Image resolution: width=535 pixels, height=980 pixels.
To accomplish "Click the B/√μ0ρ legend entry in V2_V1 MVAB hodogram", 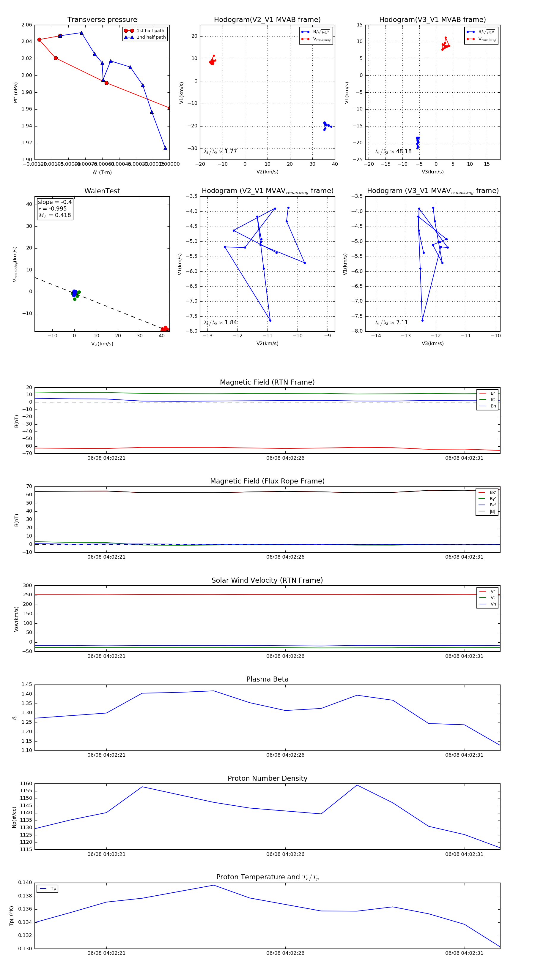I will (316, 32).
